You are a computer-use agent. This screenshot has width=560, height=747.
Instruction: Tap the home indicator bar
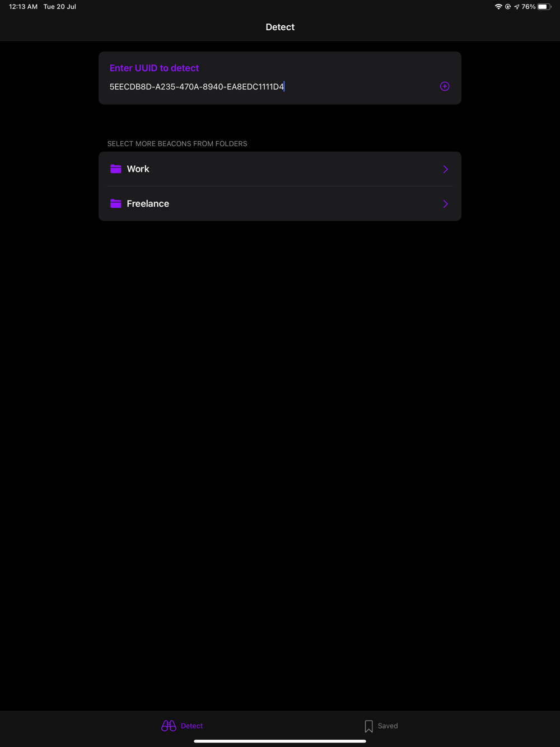click(280, 741)
